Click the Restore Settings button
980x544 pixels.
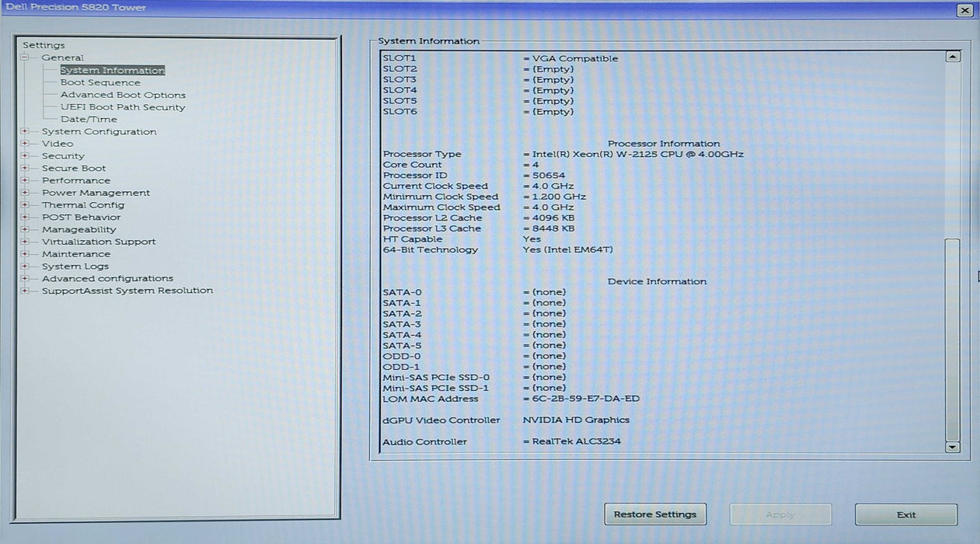pos(654,514)
